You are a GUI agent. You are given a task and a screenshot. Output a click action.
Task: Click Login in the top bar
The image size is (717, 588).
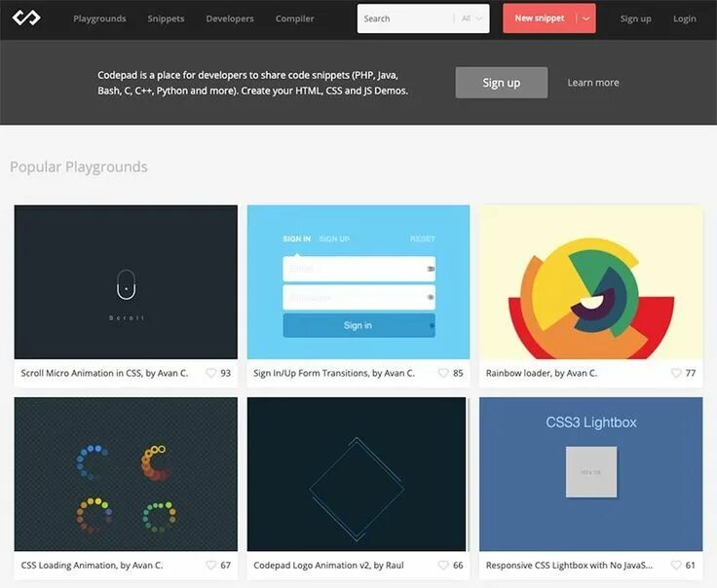(x=685, y=18)
